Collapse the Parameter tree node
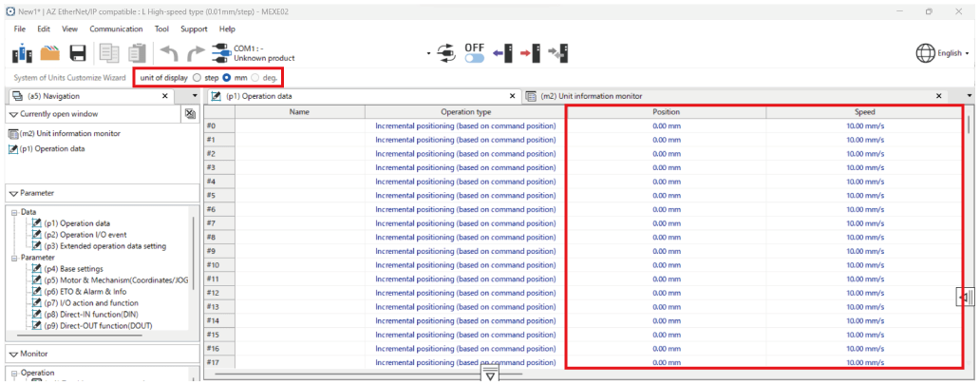The height and width of the screenshot is (385, 980). click(15, 258)
